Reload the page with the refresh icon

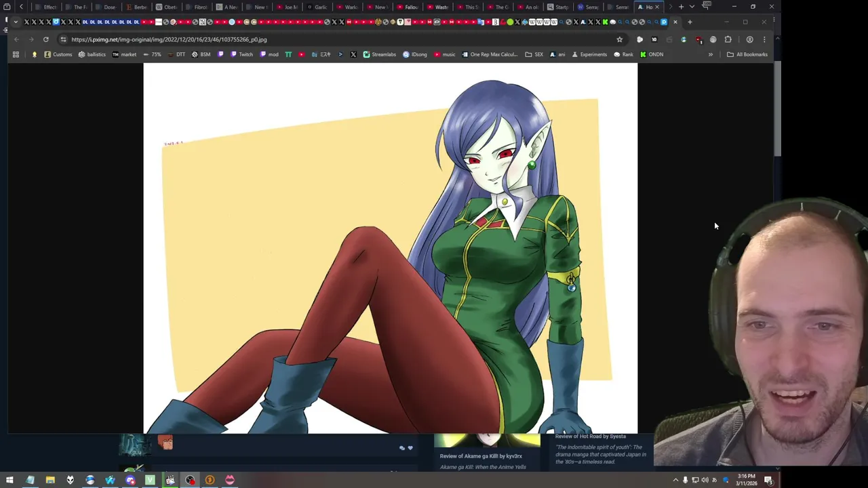pos(46,39)
